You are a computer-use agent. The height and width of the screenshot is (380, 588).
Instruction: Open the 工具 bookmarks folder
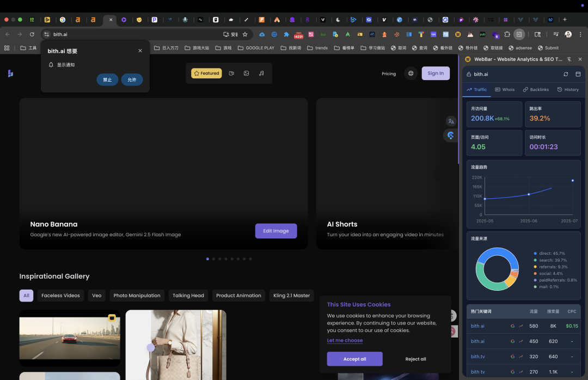[x=28, y=48]
